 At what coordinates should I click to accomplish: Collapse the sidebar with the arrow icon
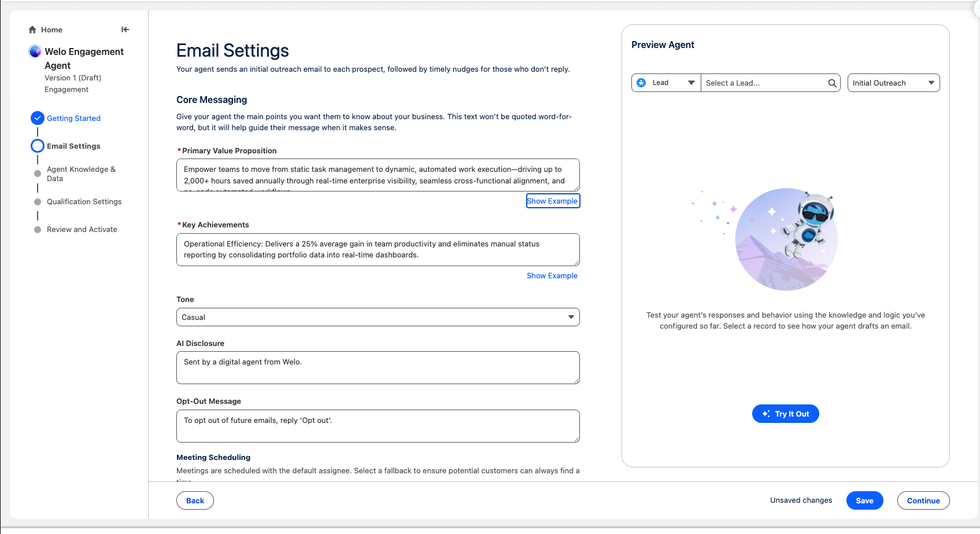(125, 30)
